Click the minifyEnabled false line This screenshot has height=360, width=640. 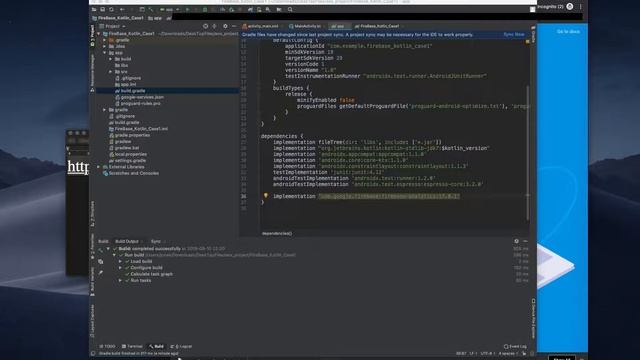pos(326,100)
